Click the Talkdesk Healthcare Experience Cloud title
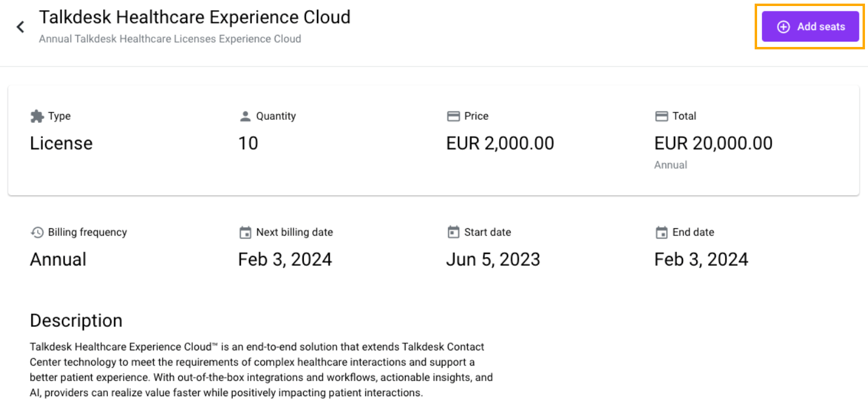Image resolution: width=868 pixels, height=407 pixels. tap(195, 17)
